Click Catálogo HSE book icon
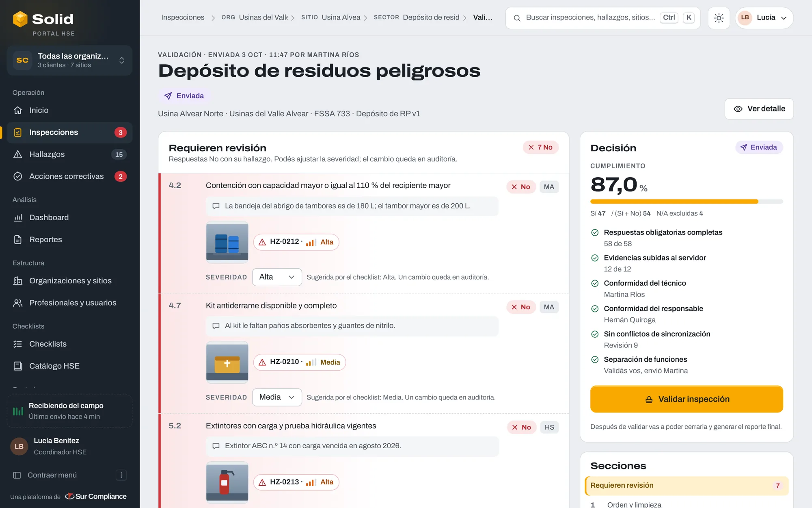The image size is (812, 508). coord(18,366)
